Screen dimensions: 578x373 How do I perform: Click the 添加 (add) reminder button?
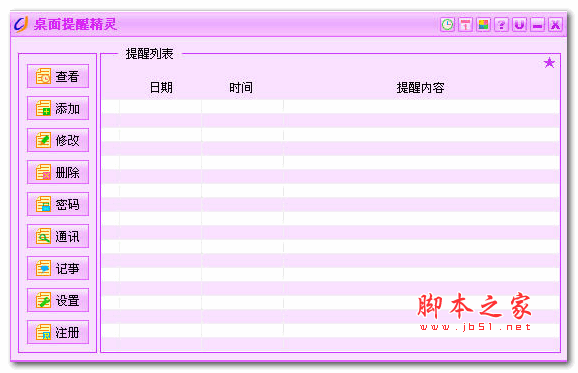pos(58,108)
